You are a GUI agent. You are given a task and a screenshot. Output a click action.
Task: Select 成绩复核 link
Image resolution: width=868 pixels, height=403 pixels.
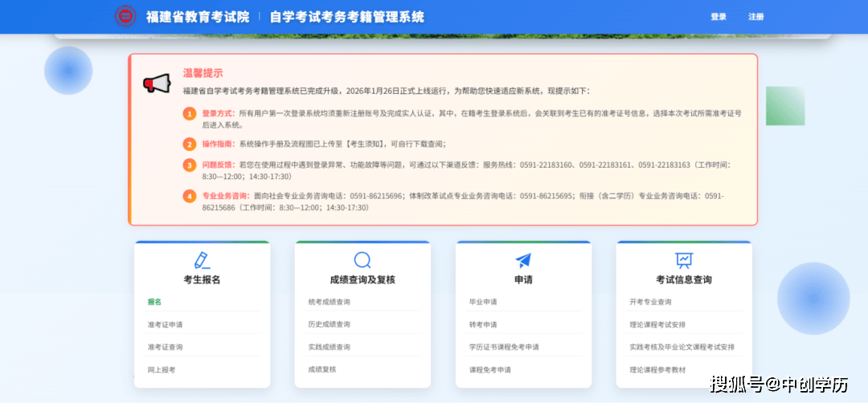[321, 369]
